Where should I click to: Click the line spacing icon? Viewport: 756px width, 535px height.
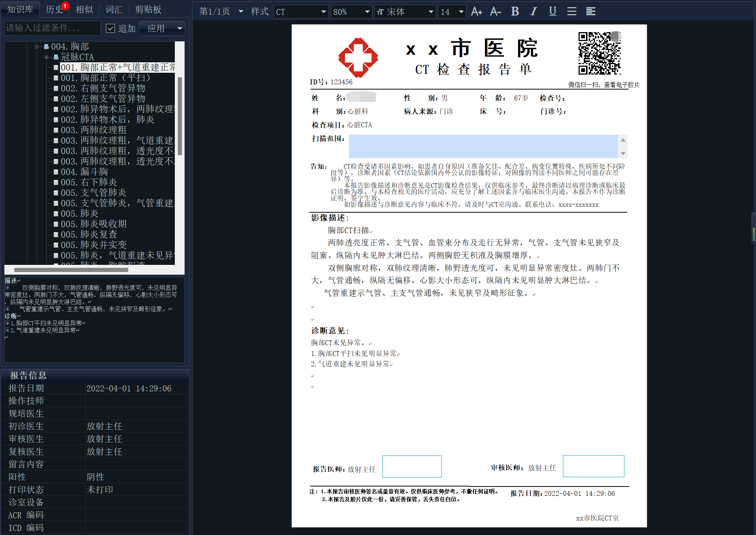pyautogui.click(x=571, y=12)
